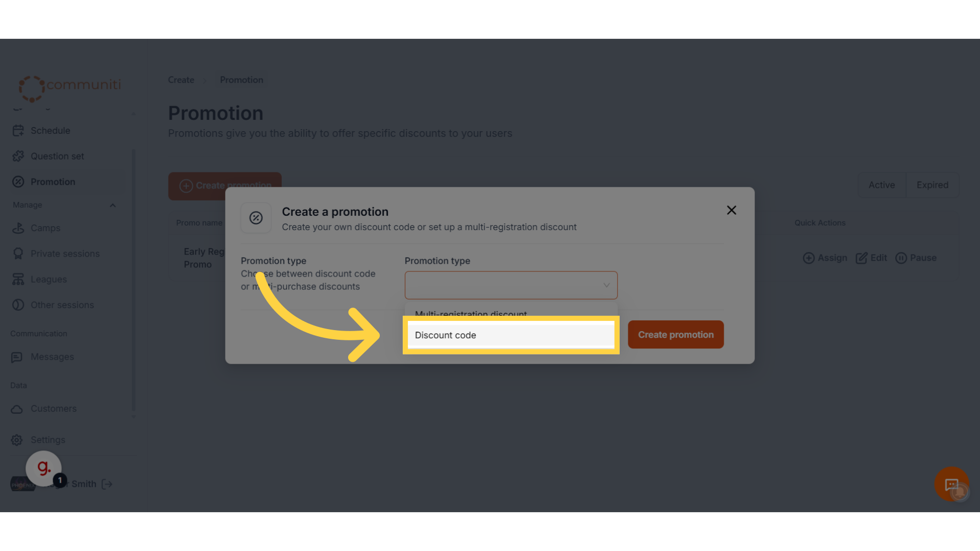Open the Promotion type dropdown arrow
Viewport: 980px width, 551px height.
(606, 285)
